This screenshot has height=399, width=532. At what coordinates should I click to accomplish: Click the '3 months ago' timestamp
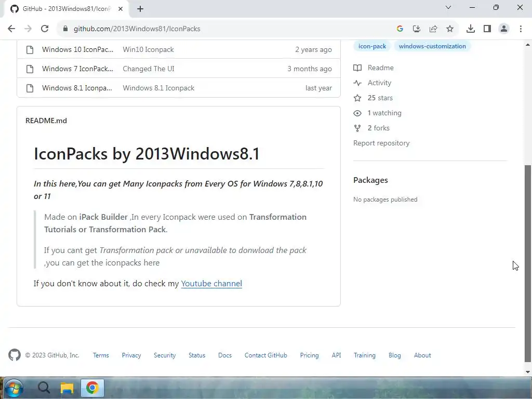(310, 69)
